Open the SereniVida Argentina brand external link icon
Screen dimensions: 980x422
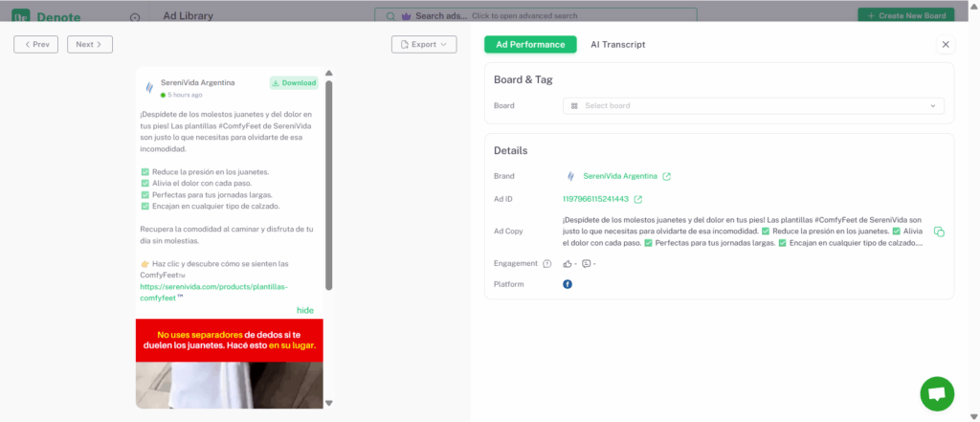click(x=667, y=176)
